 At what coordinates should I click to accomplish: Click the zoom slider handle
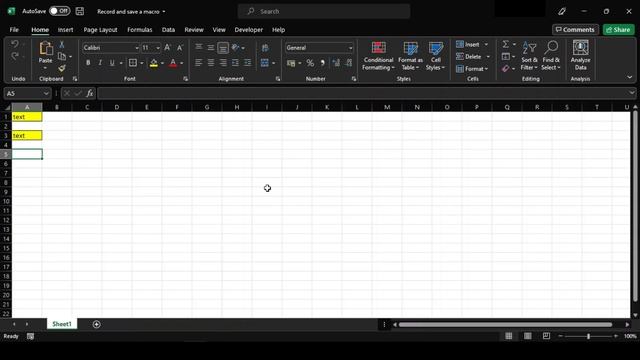(588, 336)
